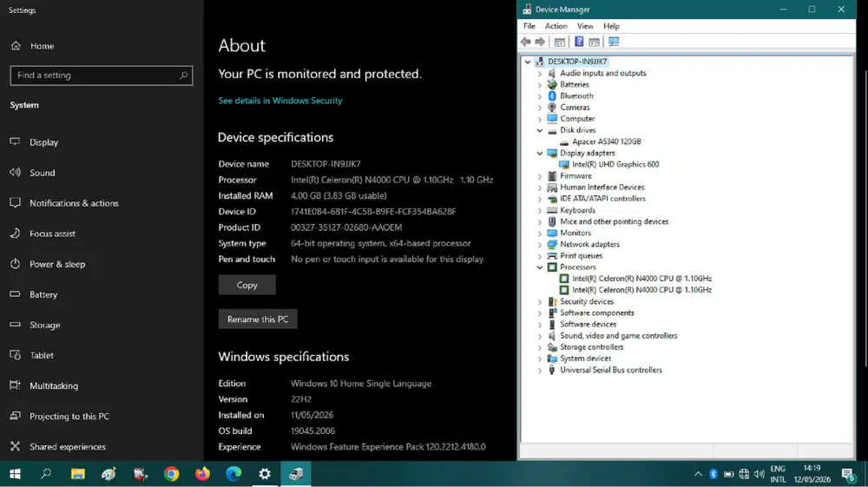Viewport: 868px width, 487px height.
Task: Open File Explorer from the taskbar
Action: (x=77, y=474)
